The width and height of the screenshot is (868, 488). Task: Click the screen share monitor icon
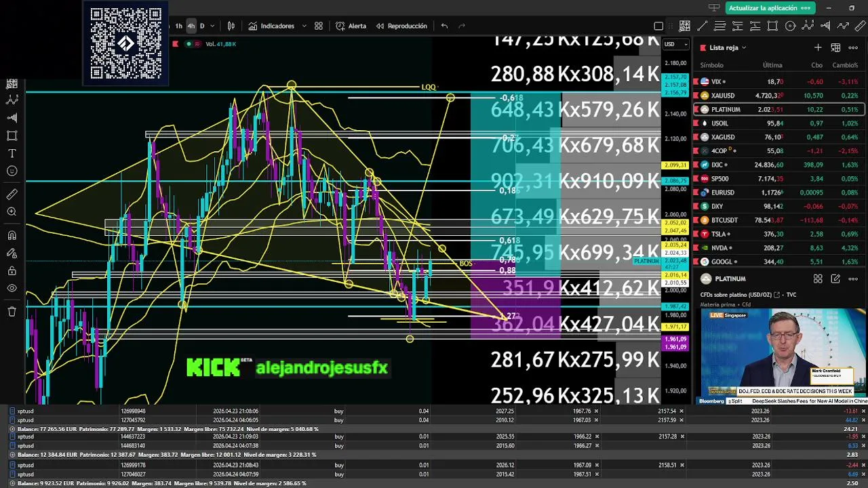[713, 8]
